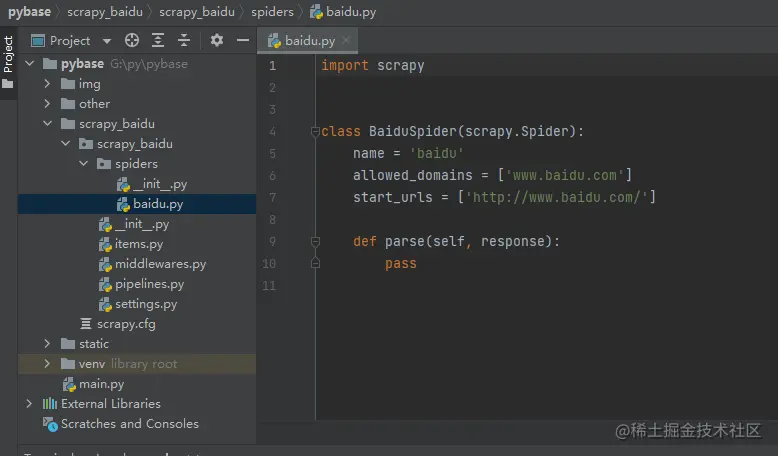Expand the static folder
The height and width of the screenshot is (456, 778).
(x=47, y=343)
